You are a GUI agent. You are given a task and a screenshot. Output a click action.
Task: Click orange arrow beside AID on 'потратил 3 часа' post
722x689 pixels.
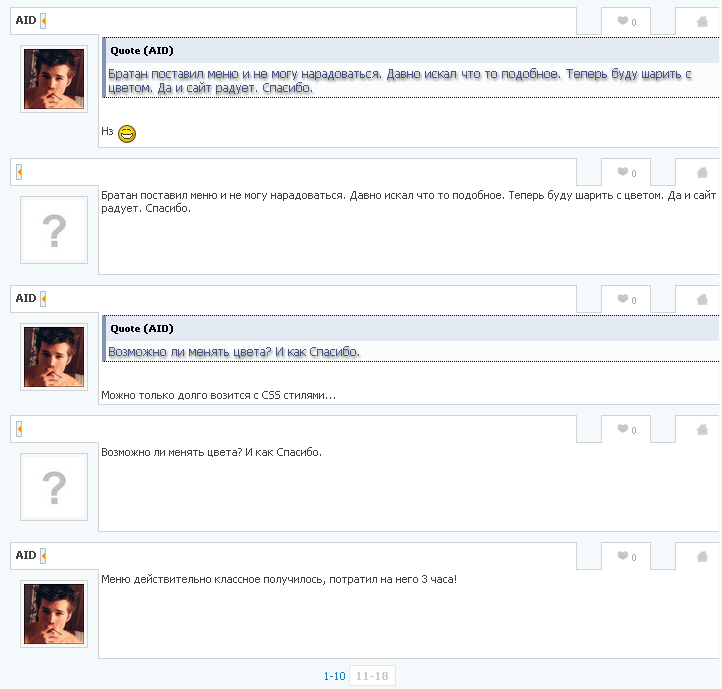pos(43,556)
